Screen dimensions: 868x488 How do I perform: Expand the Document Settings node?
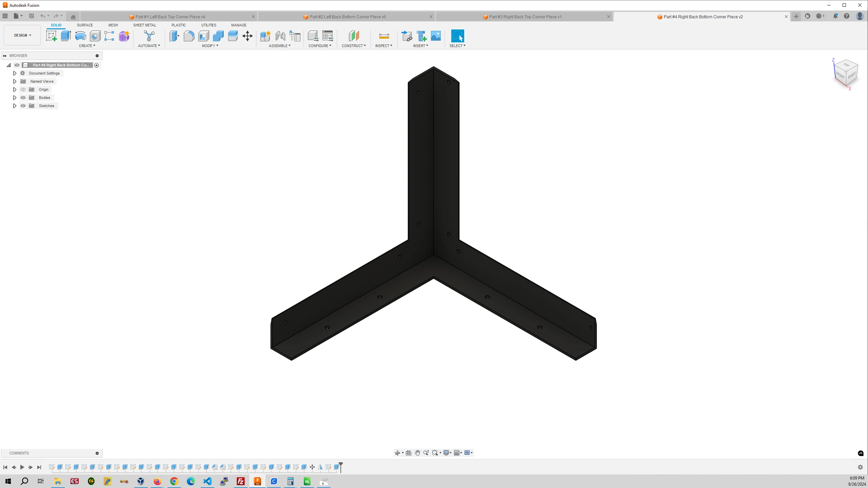tap(15, 73)
